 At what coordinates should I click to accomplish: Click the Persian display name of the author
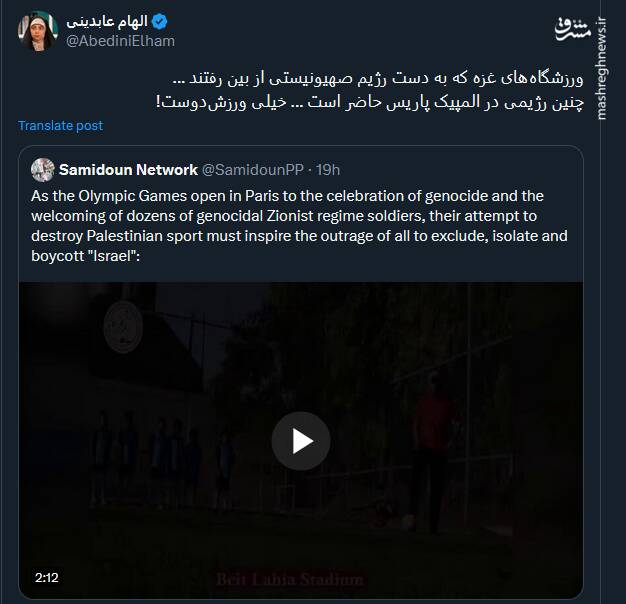click(107, 21)
